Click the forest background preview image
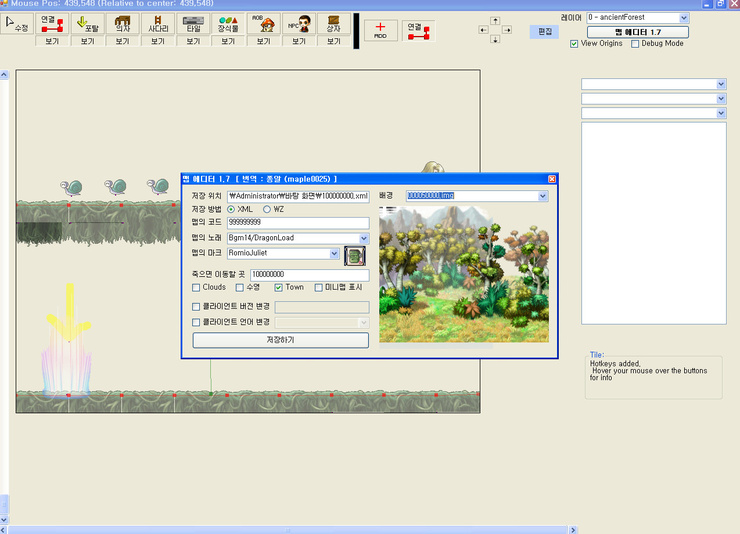Image resolution: width=740 pixels, height=534 pixels. (464, 274)
